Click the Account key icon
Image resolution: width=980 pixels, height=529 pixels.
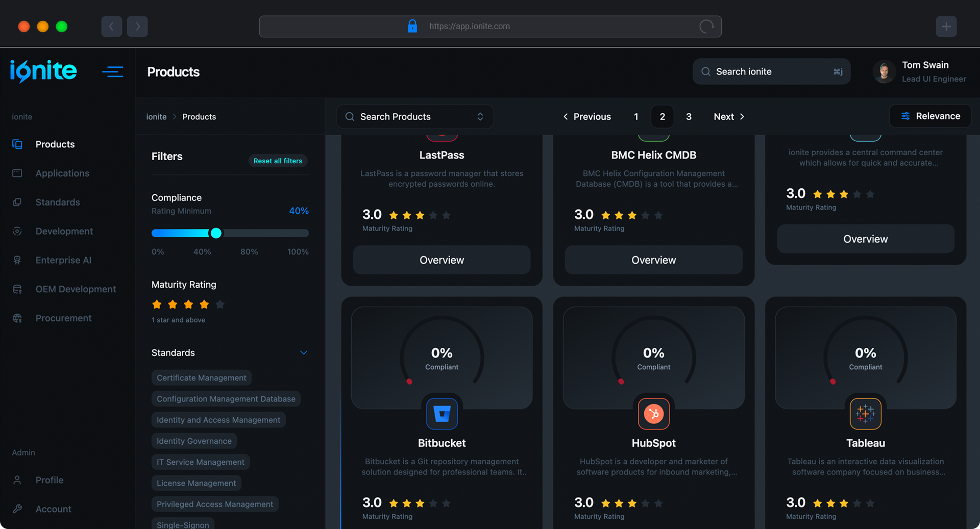(17, 509)
